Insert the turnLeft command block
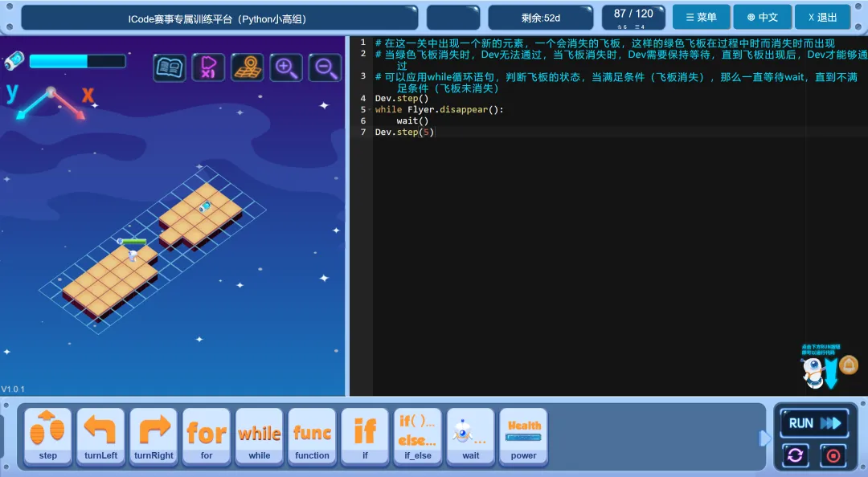This screenshot has width=868, height=477. (x=100, y=436)
